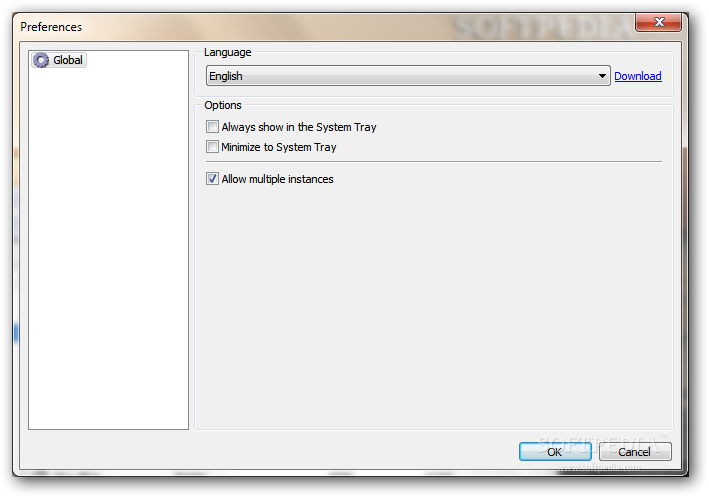Click the 'Minimize to System Tray' label text
The height and width of the screenshot is (497, 709).
pos(279,147)
